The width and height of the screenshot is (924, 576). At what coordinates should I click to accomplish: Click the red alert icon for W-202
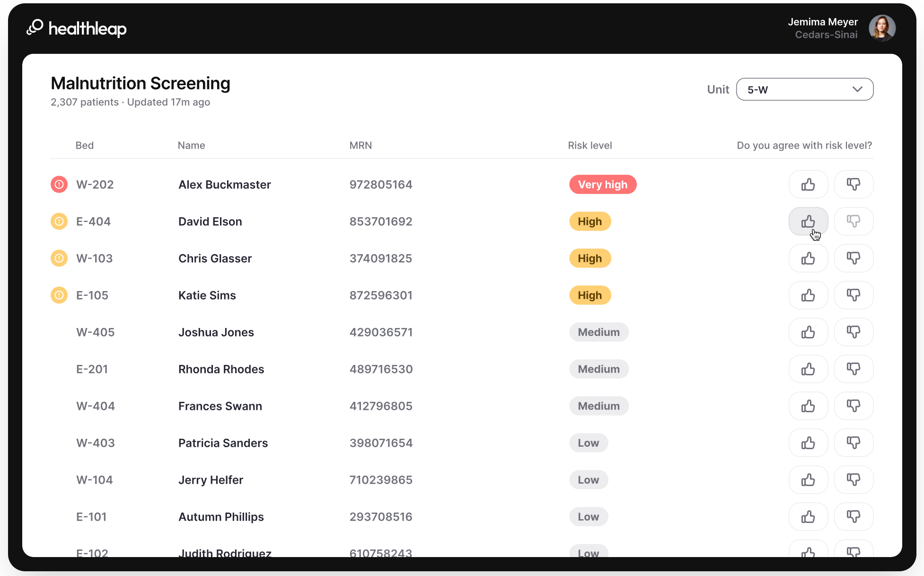59,184
